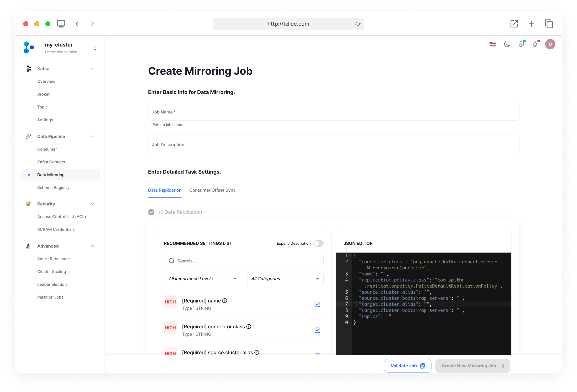Open Topic in sidebar
Screen dimensions: 577x392
[42, 107]
